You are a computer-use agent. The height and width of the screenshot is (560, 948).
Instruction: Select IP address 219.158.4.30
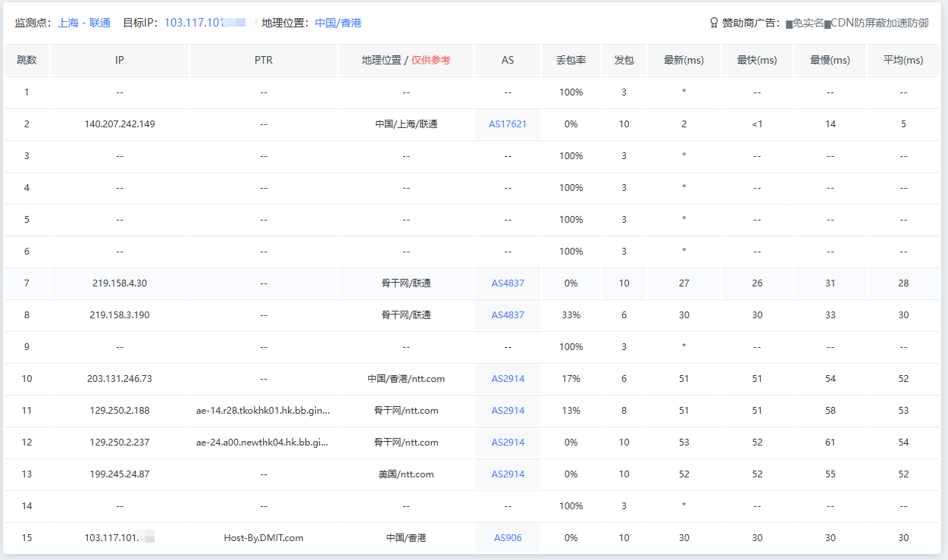[120, 283]
